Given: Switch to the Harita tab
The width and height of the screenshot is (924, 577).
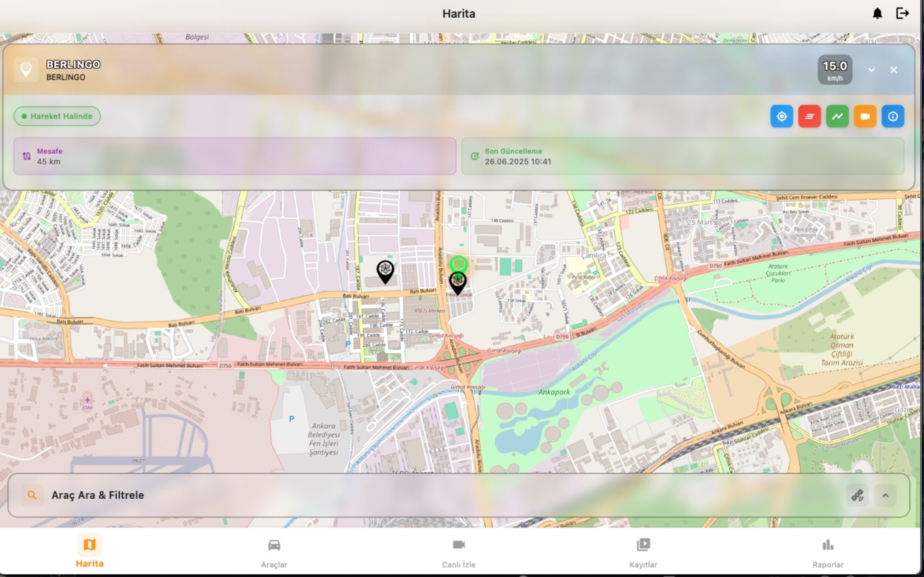Looking at the screenshot, I should click(x=90, y=552).
